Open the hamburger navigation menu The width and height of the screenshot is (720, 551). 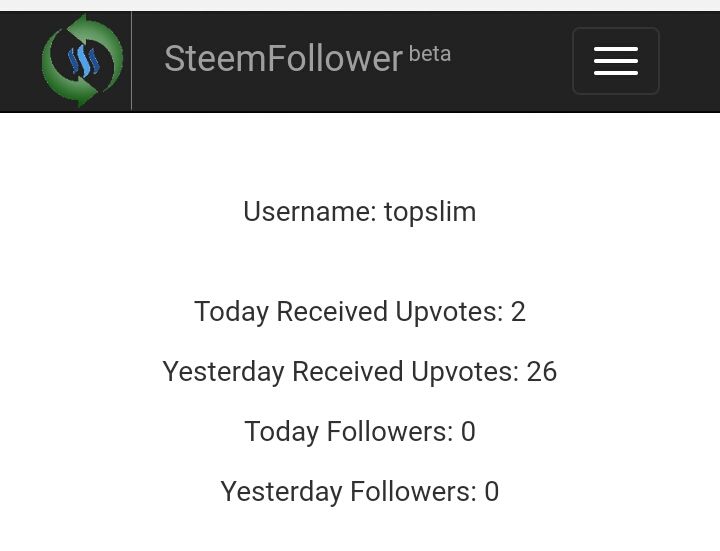coord(615,61)
